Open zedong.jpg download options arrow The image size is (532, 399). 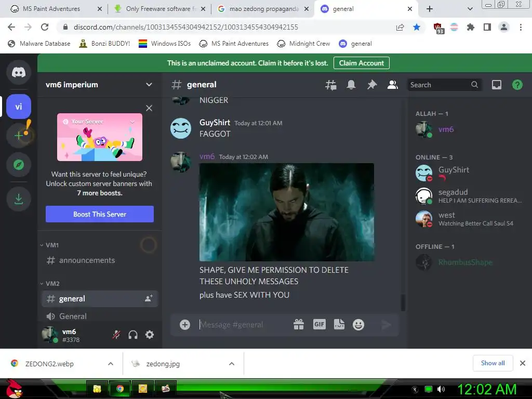click(x=232, y=364)
